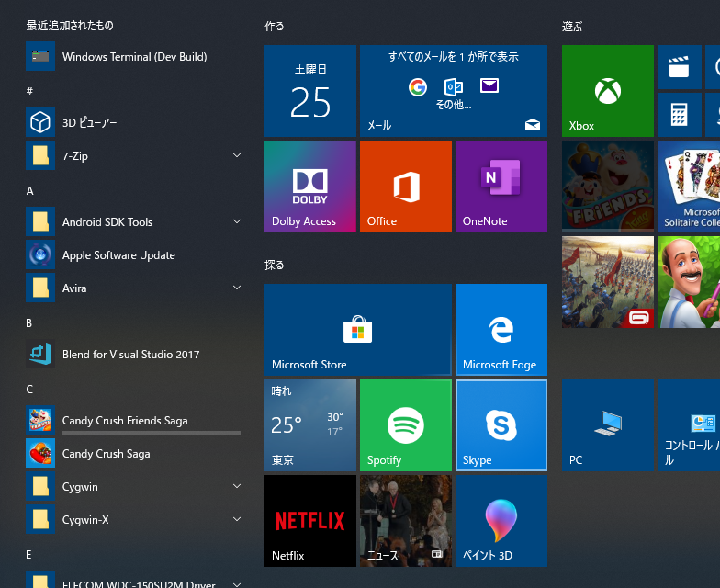The height and width of the screenshot is (588, 720).
Task: Open the Tokyo weather tile
Action: click(x=310, y=425)
